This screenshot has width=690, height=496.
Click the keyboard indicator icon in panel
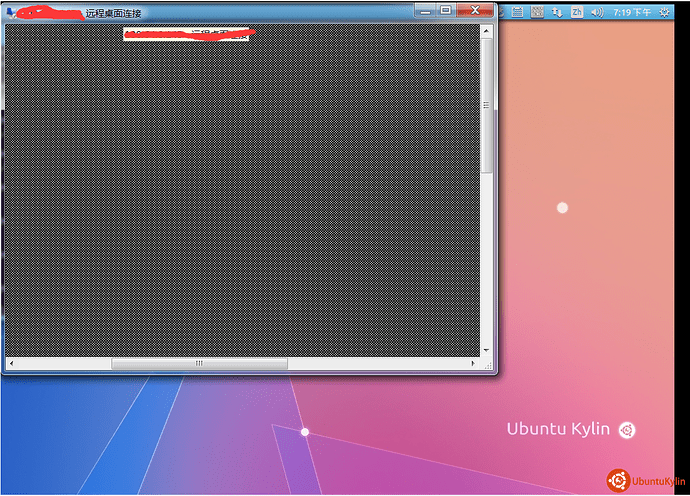point(537,12)
